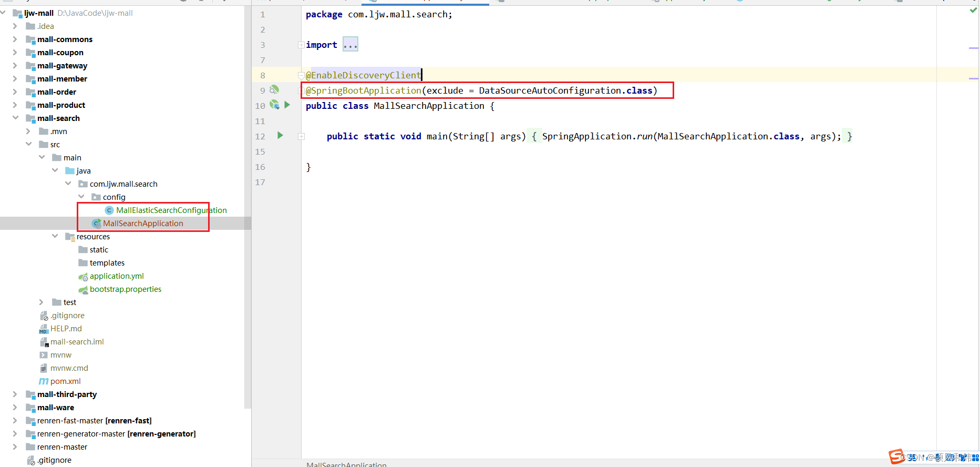Click the java source folder icon
Viewport: 980px width, 467px height.
(70, 171)
